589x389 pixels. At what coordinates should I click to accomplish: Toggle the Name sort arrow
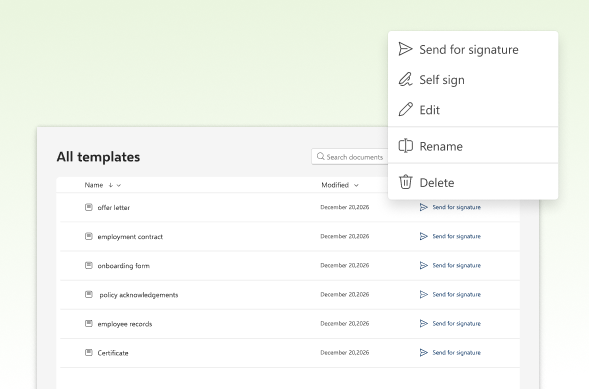tap(111, 185)
